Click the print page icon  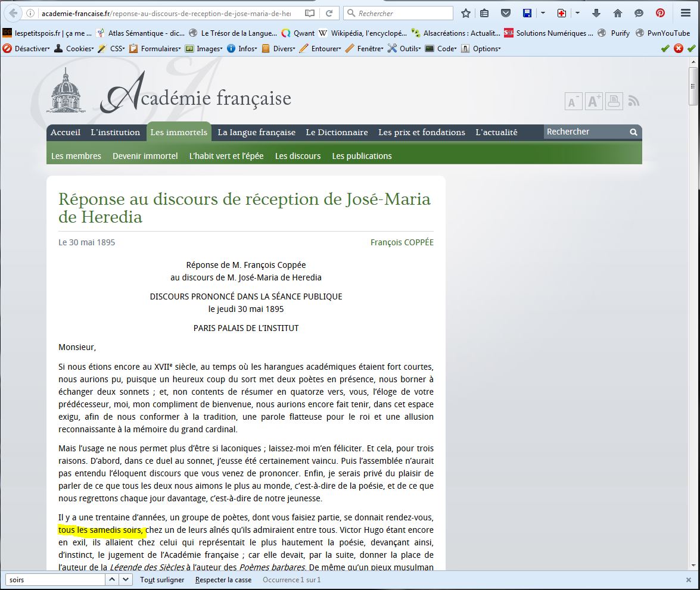pos(614,101)
